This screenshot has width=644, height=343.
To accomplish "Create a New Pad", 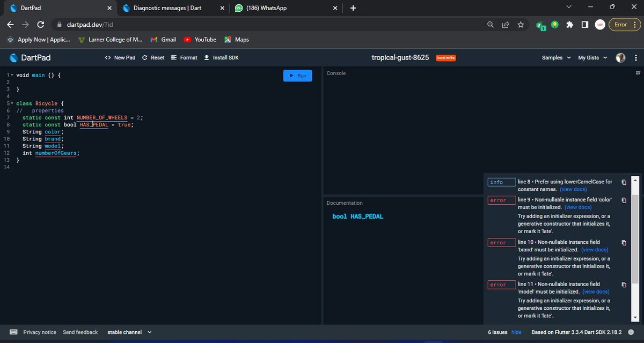I will 120,57.
